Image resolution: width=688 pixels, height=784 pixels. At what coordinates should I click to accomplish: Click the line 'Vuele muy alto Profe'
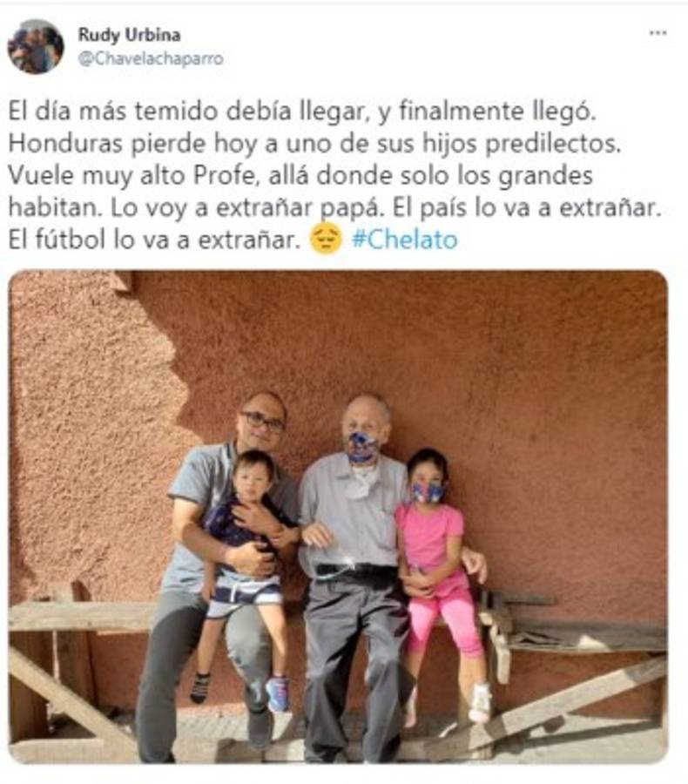[300, 175]
